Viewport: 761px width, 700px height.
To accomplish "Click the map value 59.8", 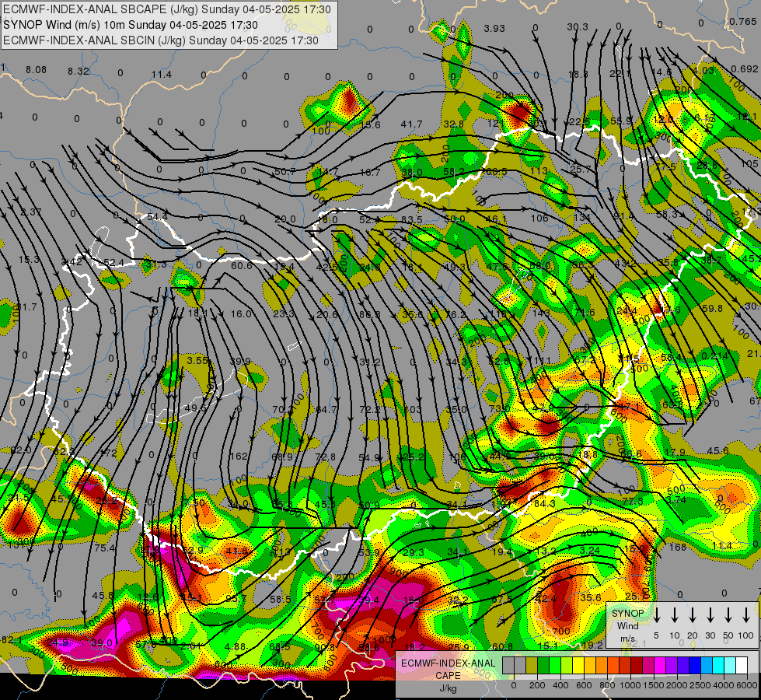I will click(x=713, y=309).
